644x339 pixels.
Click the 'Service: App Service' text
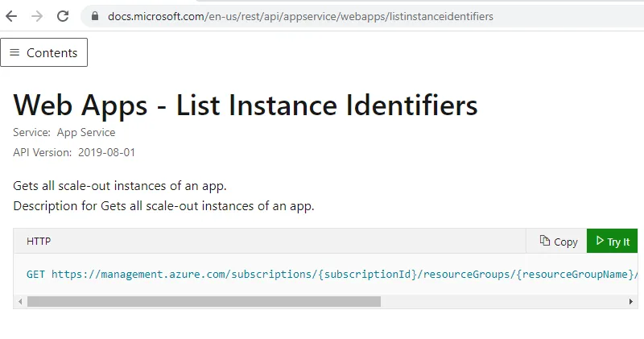[64, 132]
